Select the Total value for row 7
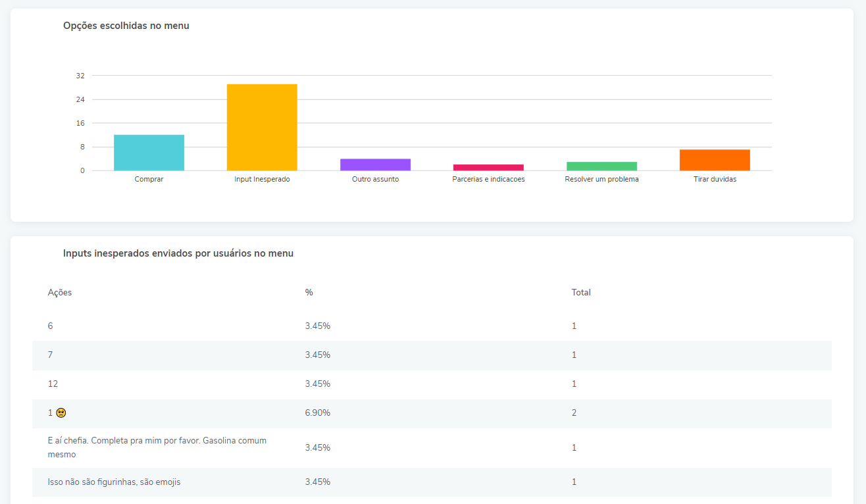The width and height of the screenshot is (866, 504). point(574,355)
